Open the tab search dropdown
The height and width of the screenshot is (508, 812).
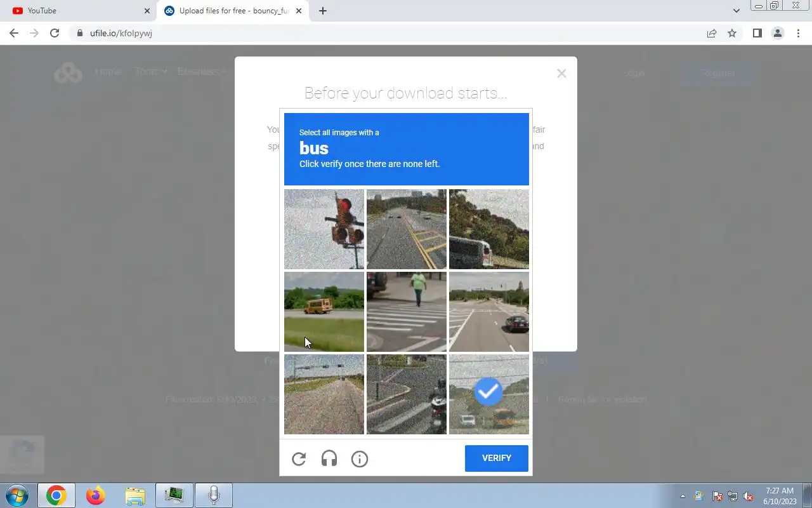tap(736, 11)
